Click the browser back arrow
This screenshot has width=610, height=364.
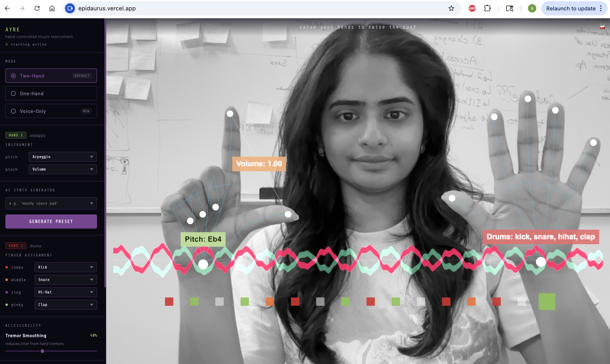coord(7,8)
